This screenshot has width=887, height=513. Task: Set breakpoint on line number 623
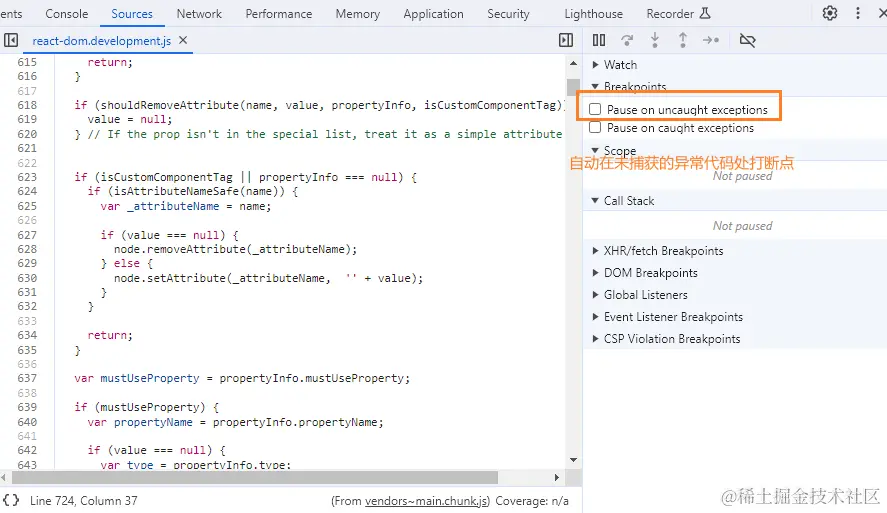point(27,177)
